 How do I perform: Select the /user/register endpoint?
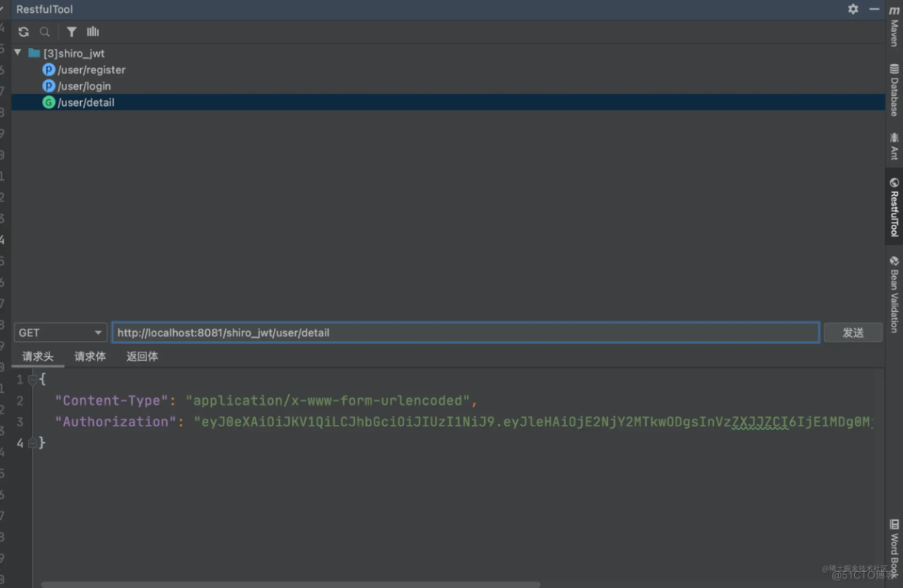point(91,69)
